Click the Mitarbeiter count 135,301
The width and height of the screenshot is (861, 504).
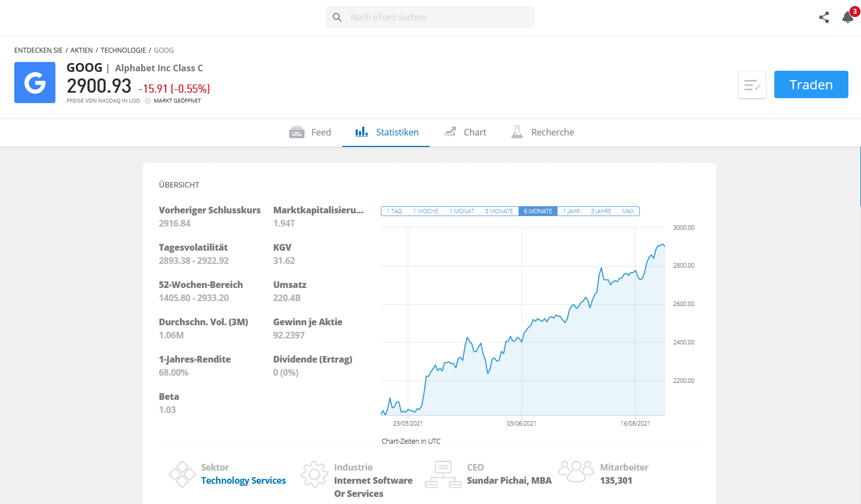click(x=616, y=480)
